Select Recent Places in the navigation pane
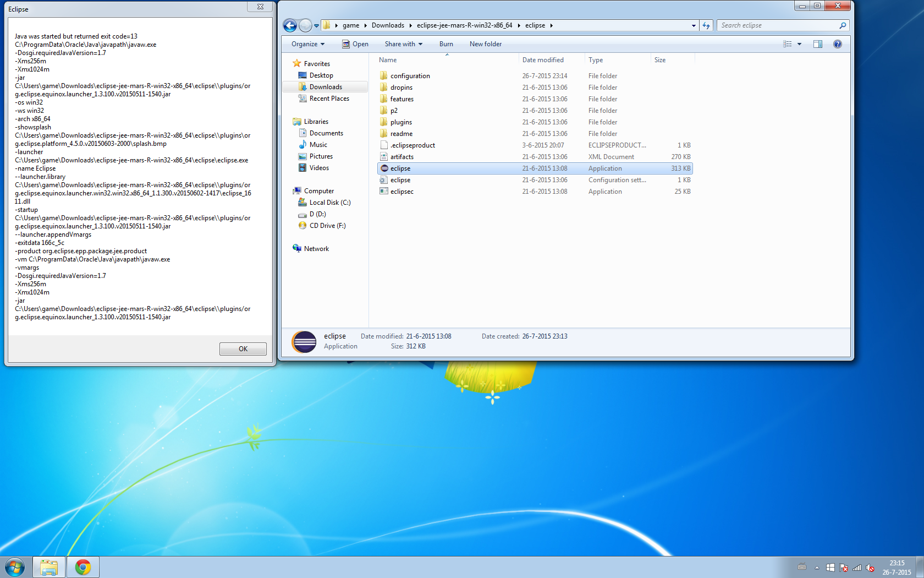This screenshot has width=924, height=578. (329, 99)
